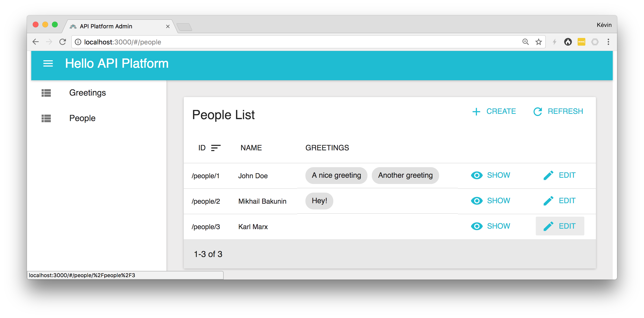
Task: Switch to the API Platform Admin tab
Action: tap(106, 26)
